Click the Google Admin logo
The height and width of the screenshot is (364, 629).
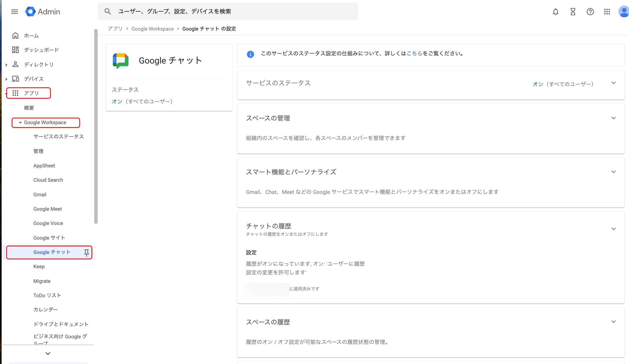[x=43, y=12]
